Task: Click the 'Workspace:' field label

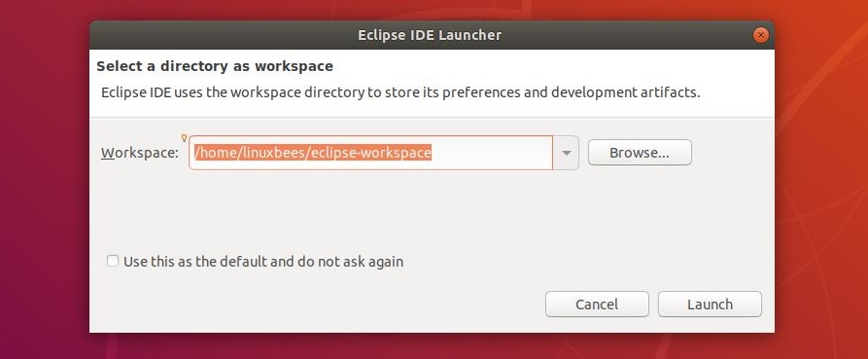Action: [140, 153]
